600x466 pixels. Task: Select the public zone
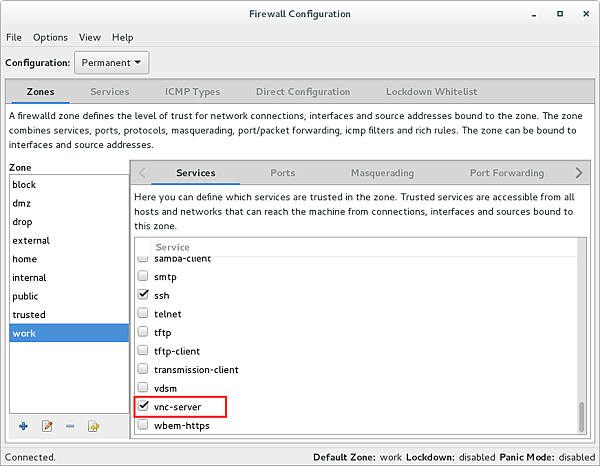pyautogui.click(x=69, y=296)
